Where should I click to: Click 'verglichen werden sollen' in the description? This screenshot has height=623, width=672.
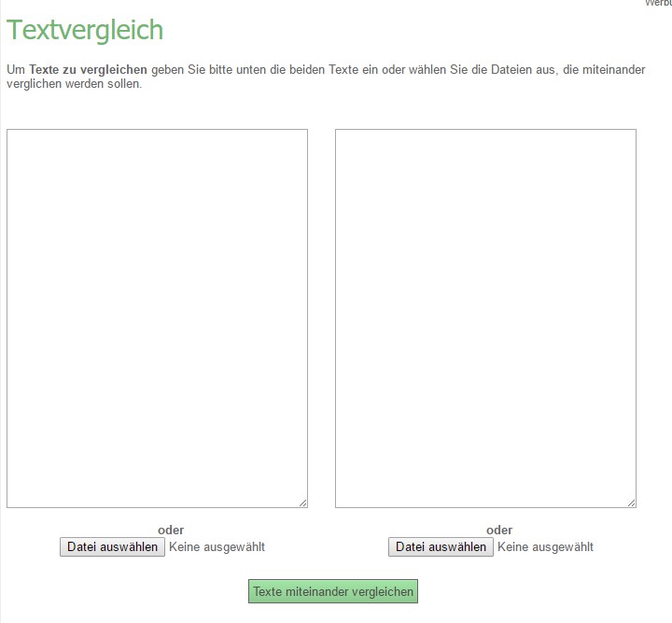[x=74, y=84]
